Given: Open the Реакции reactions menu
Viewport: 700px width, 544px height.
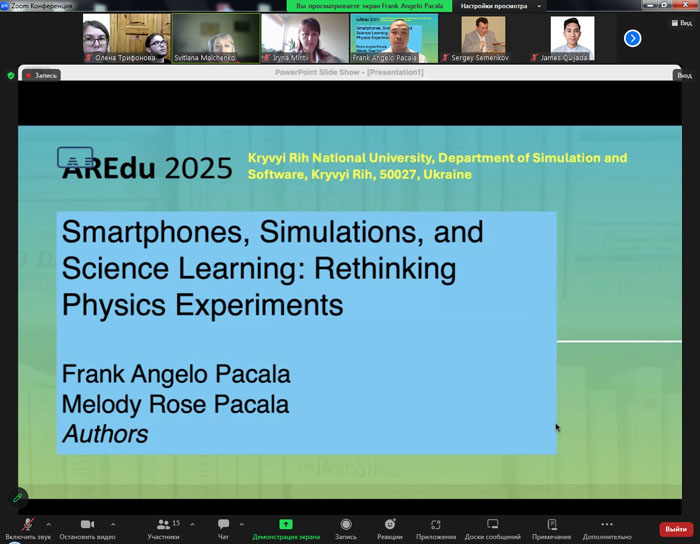Looking at the screenshot, I should [x=390, y=526].
